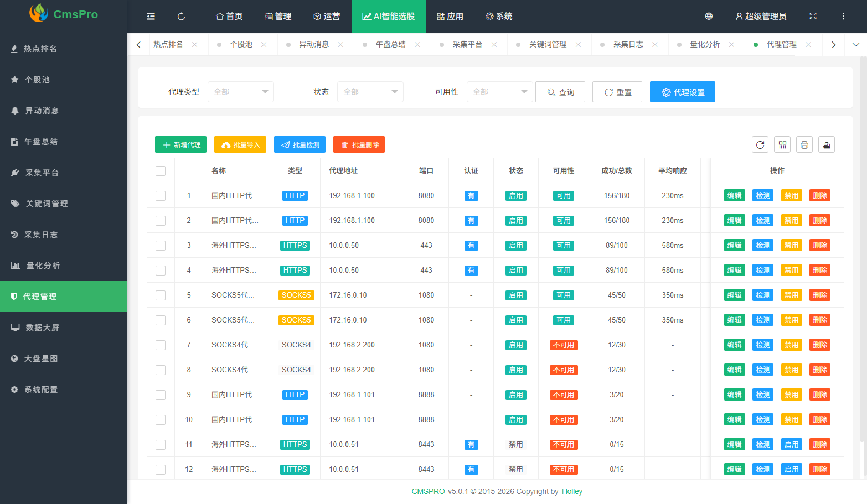Collapse the sidebar with the menu fold icon
The height and width of the screenshot is (504, 867).
point(151,17)
